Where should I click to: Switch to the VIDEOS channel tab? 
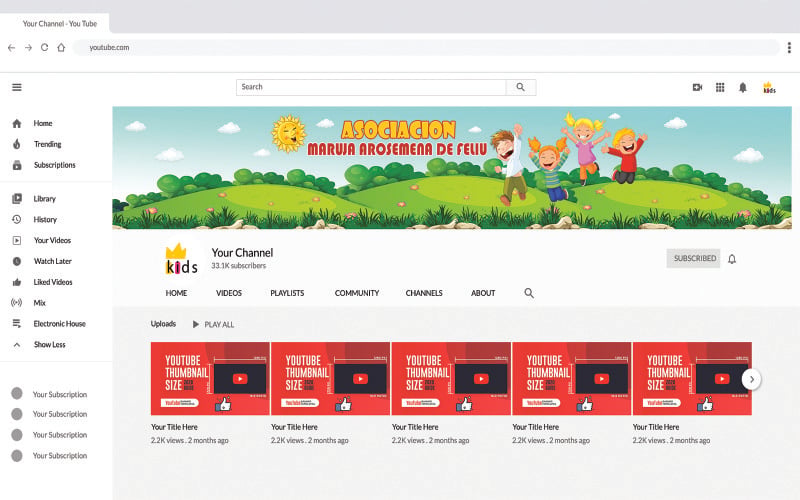[229, 293]
